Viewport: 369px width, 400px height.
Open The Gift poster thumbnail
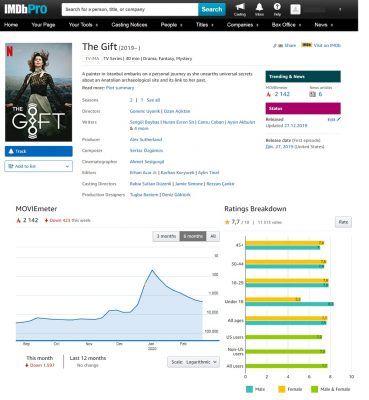(38, 92)
